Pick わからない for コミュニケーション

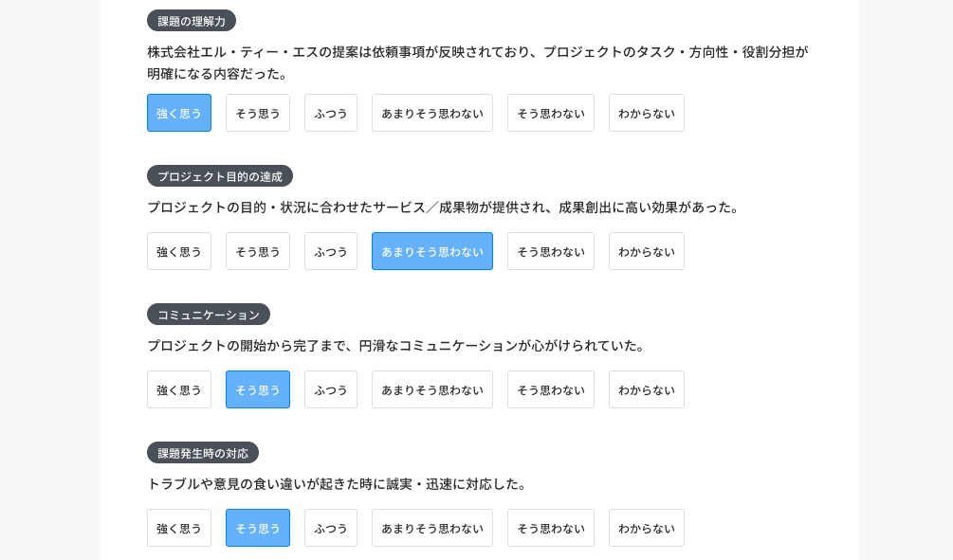646,389
